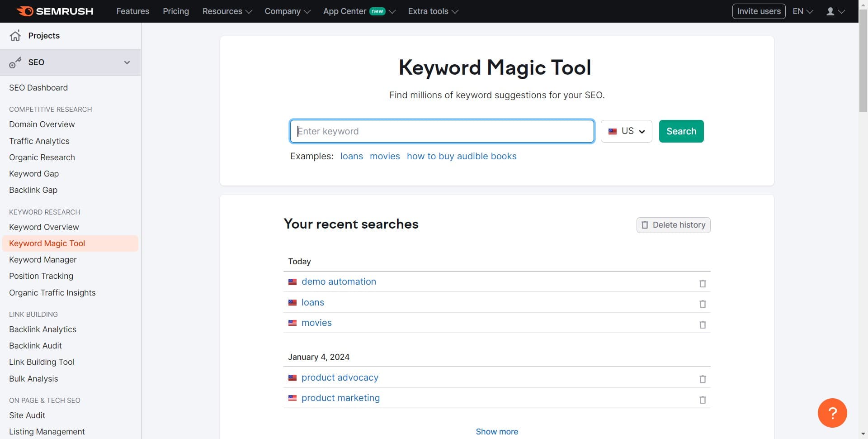Open the US country selector
The width and height of the screenshot is (868, 439).
point(626,131)
